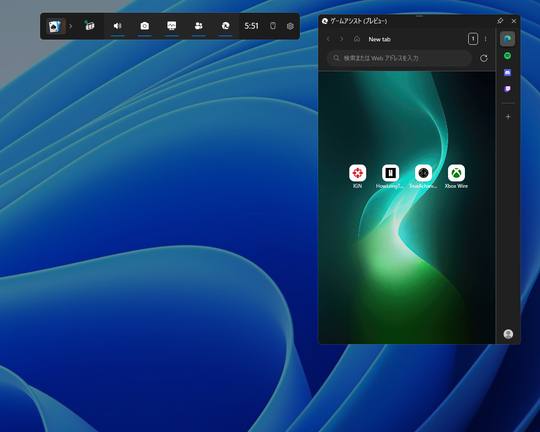Open the tab count button
Viewport: 540px width, 432px height.
click(x=473, y=39)
